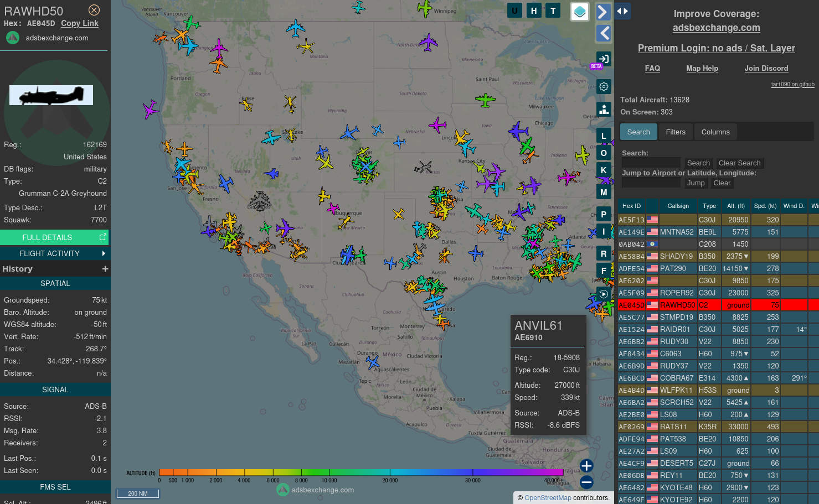This screenshot has width=819, height=504.
Task: Switch to the Columns tab
Action: tap(715, 132)
